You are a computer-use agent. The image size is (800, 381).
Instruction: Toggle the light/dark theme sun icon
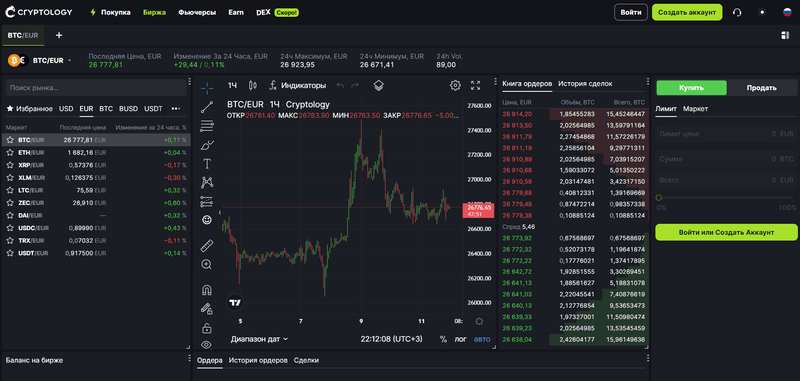[762, 12]
